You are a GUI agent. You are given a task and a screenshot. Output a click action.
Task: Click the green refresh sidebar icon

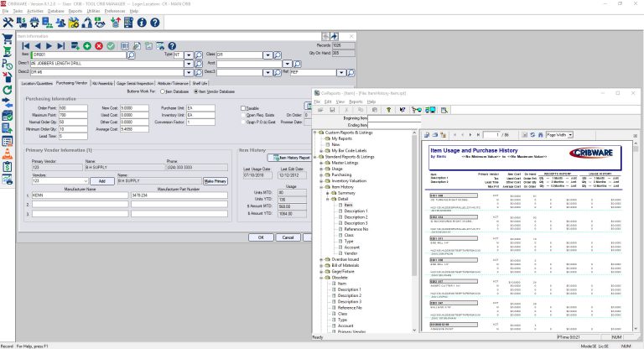(7, 90)
